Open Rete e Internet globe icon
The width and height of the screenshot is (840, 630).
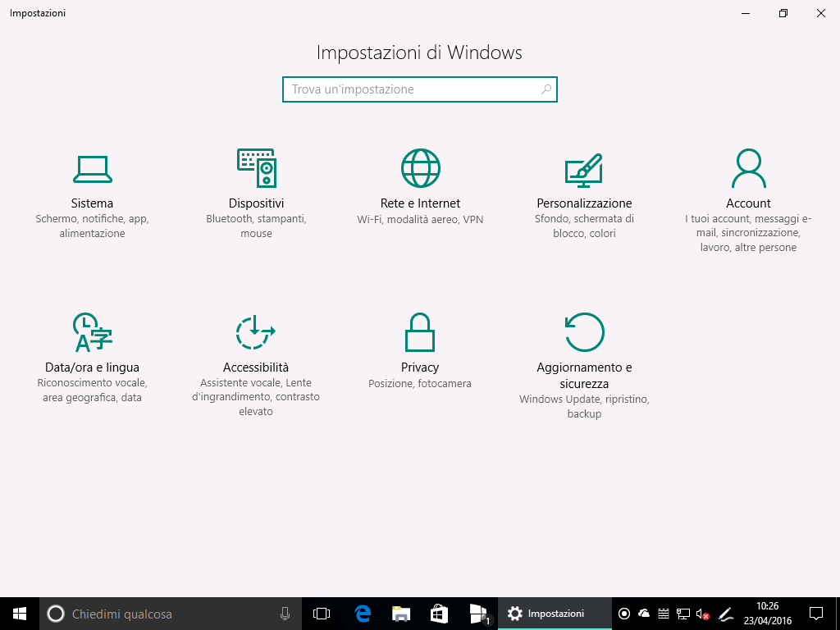[x=421, y=168]
